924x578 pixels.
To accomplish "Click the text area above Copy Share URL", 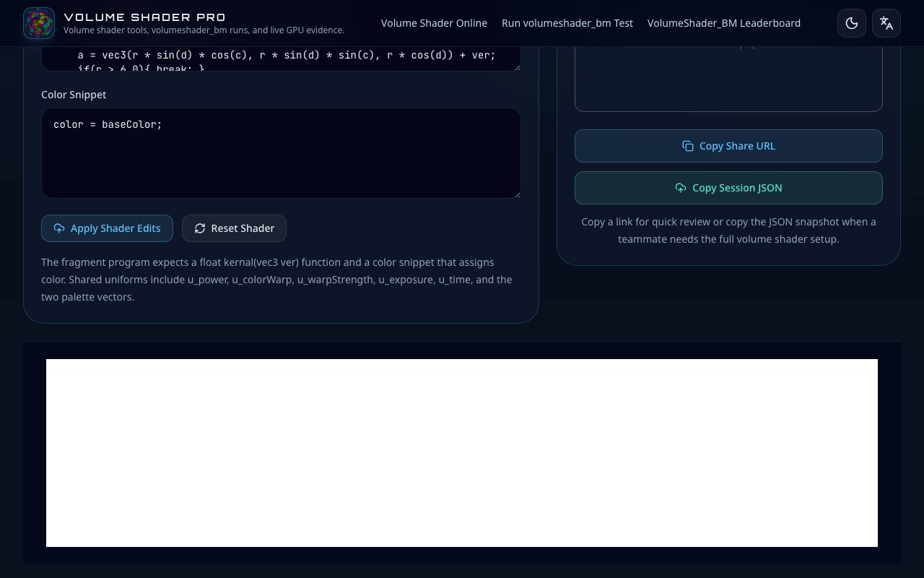I will (728, 79).
